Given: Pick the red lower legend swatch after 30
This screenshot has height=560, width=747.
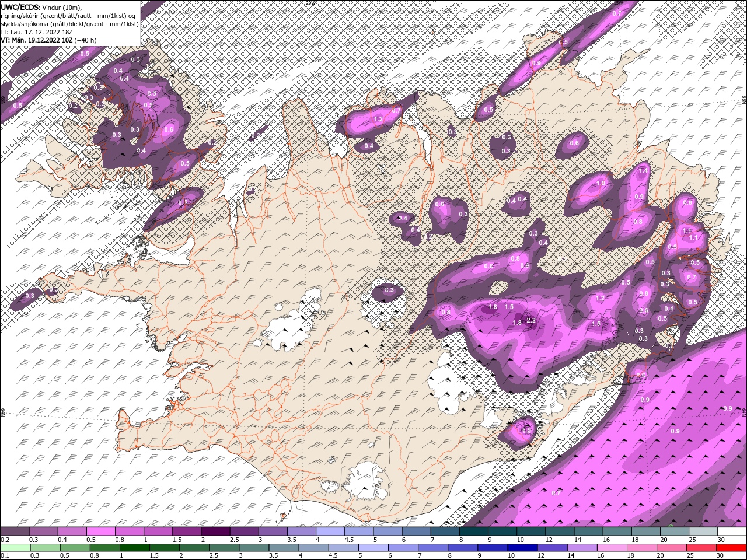Looking at the screenshot, I should click(x=732, y=548).
